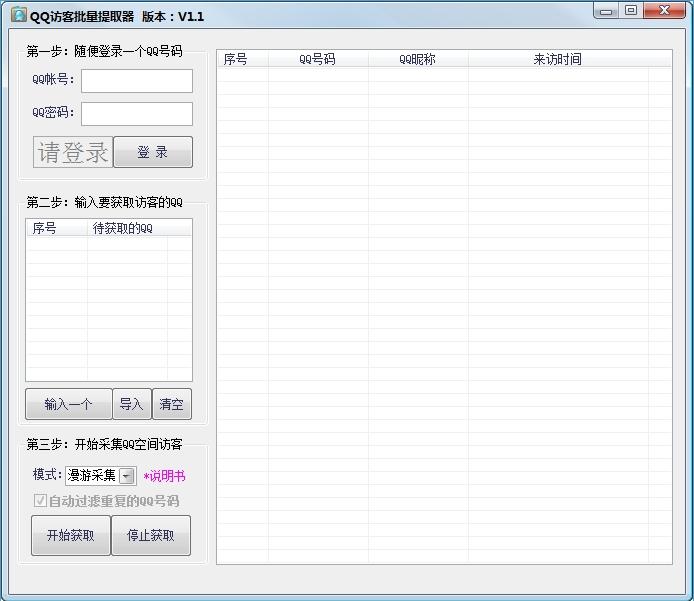Maximize the application window
Image resolution: width=694 pixels, height=601 pixels.
point(631,11)
